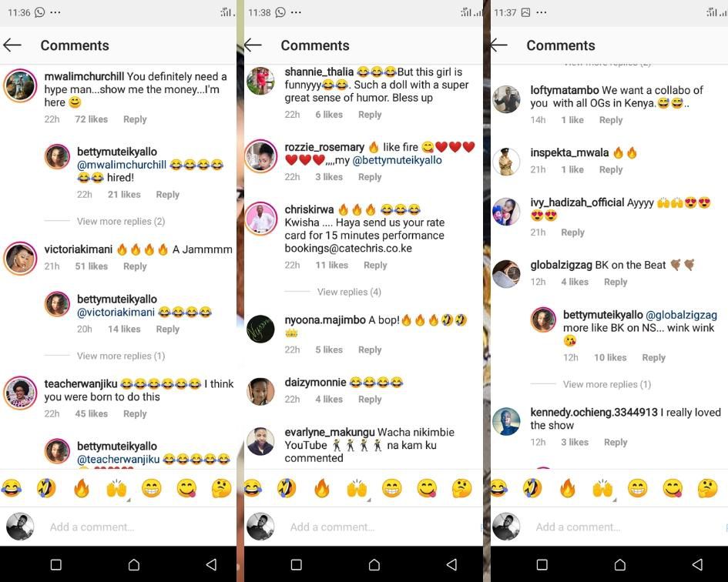728x582 pixels.
Task: Insert grinning teeth emoji in first screen's bar
Action: (x=151, y=488)
